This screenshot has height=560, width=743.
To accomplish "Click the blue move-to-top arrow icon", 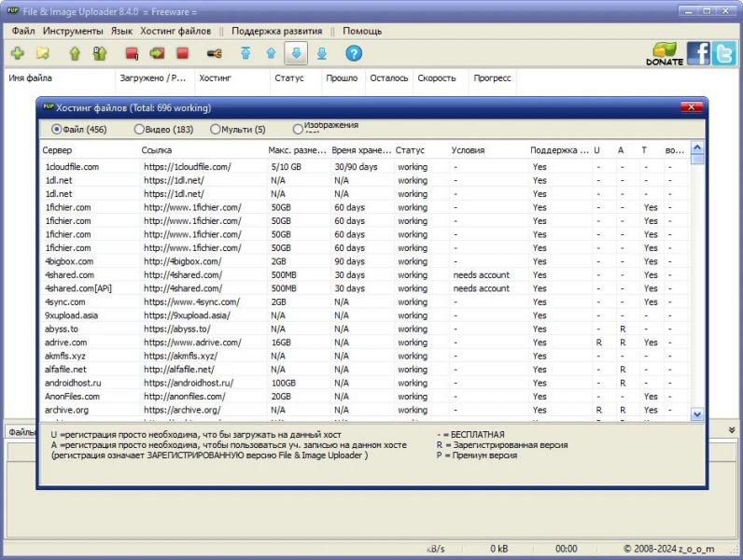I will [245, 53].
